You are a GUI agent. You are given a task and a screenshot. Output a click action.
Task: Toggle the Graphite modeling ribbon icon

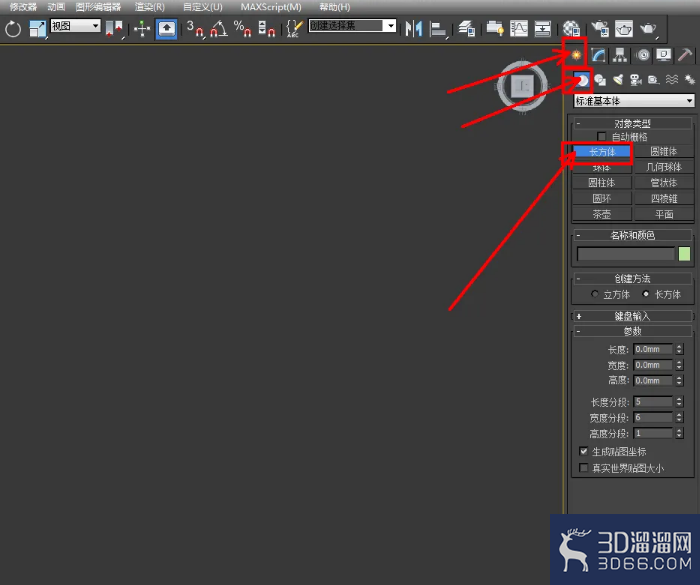coord(495,29)
